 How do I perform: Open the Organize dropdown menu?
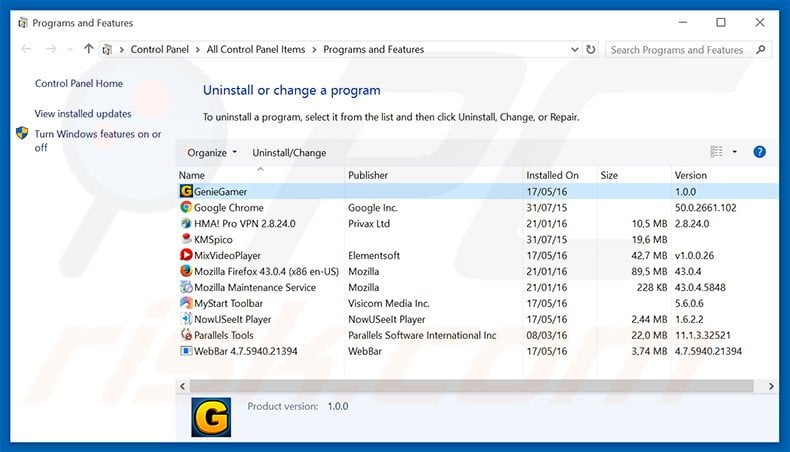coord(212,153)
